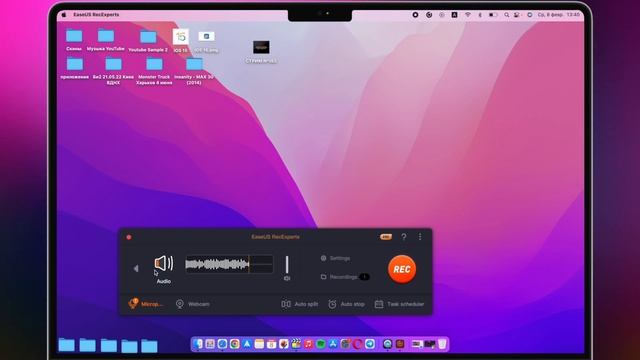Open the three-dot more menu in RecExperts

point(420,237)
